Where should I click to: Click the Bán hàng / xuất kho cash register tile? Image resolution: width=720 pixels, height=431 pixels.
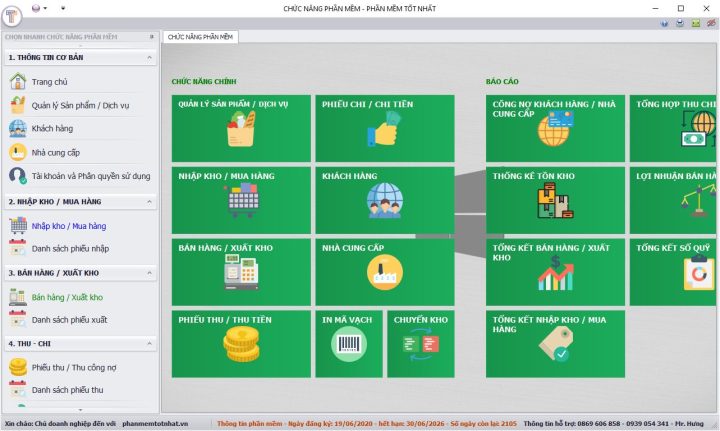[241, 272]
